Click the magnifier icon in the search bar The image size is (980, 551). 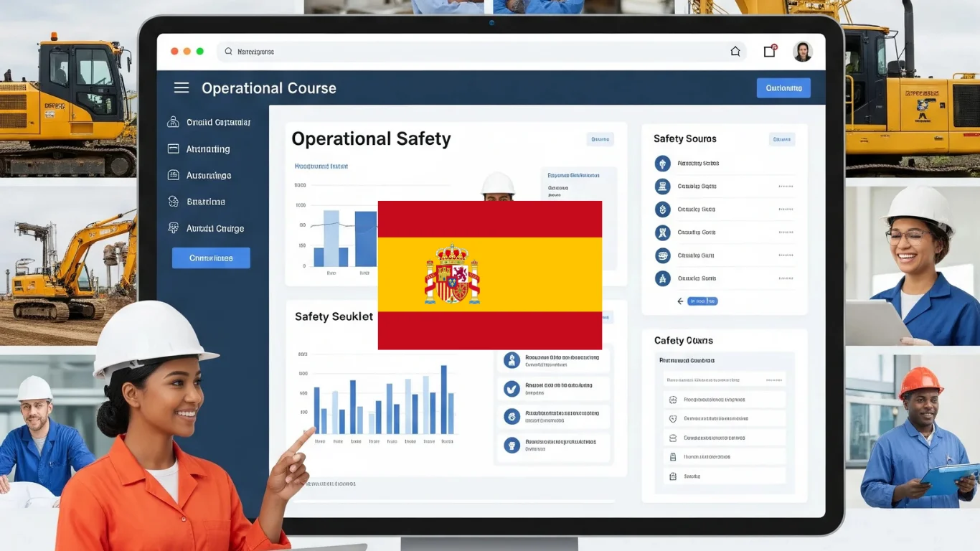pos(228,52)
